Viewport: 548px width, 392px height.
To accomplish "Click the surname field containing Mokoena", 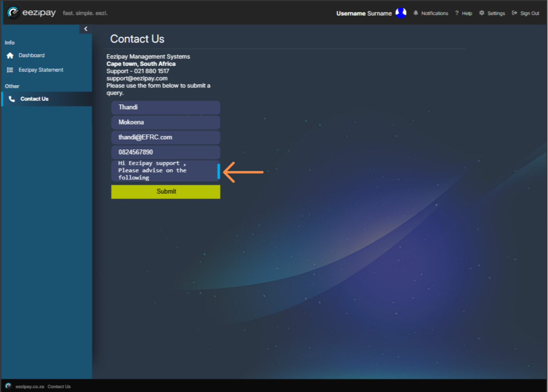I will 166,122.
